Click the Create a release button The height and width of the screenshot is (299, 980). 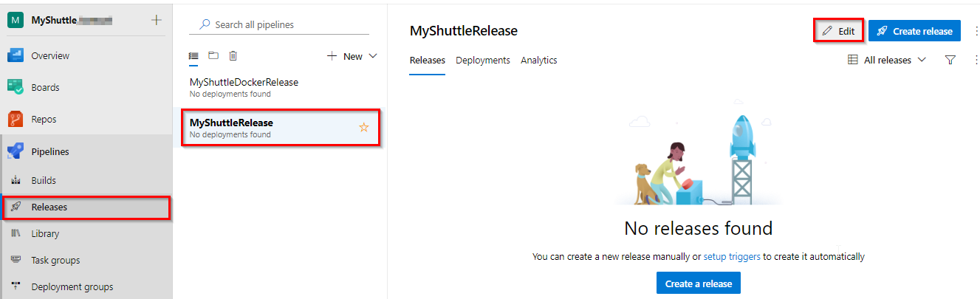[x=698, y=283]
